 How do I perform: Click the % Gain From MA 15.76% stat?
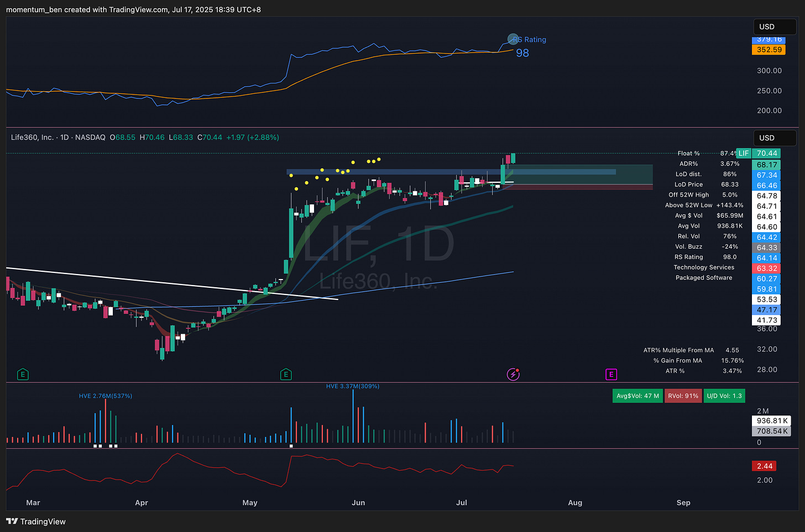(x=699, y=361)
